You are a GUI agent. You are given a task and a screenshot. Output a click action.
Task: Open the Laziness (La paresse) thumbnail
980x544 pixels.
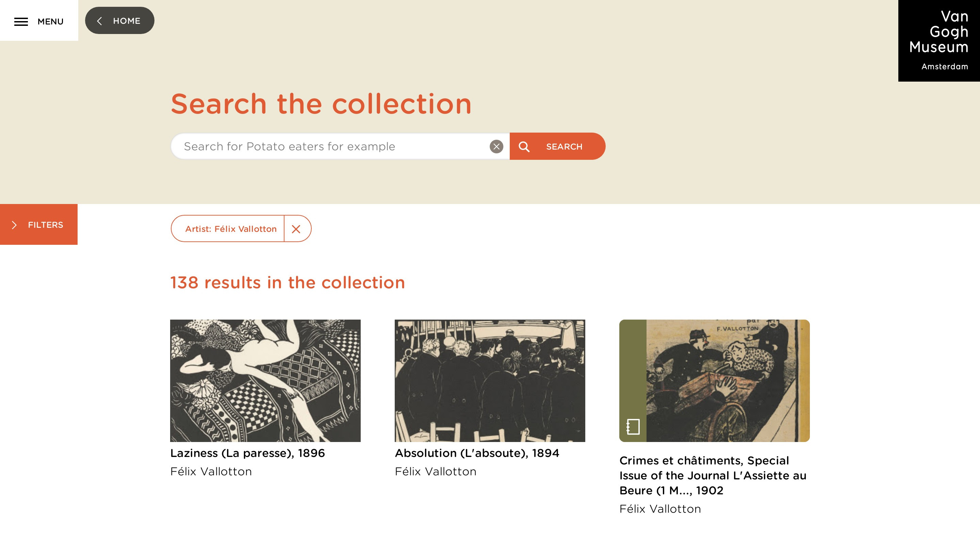[265, 380]
